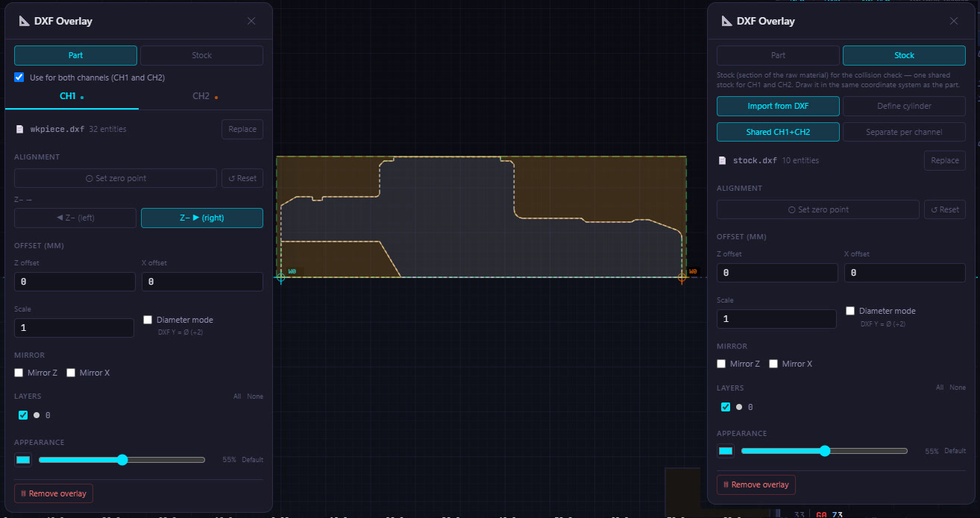Edit Z offset field in left panel
Viewport: 980px width, 518px height.
[x=75, y=282]
